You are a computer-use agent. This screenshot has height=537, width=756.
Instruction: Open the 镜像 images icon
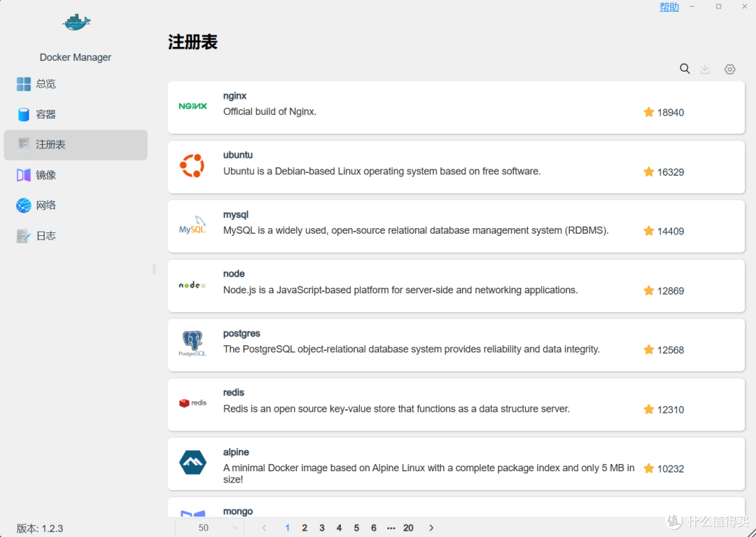23,175
